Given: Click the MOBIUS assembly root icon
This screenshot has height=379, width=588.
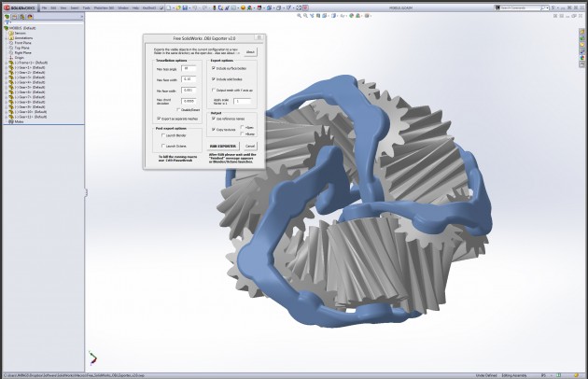Looking at the screenshot, I should tap(6, 28).
